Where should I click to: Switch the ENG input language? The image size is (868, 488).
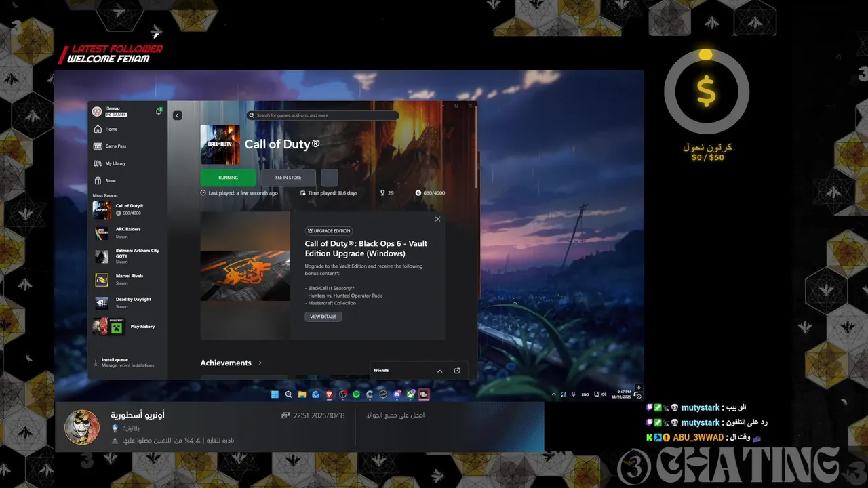(x=585, y=394)
